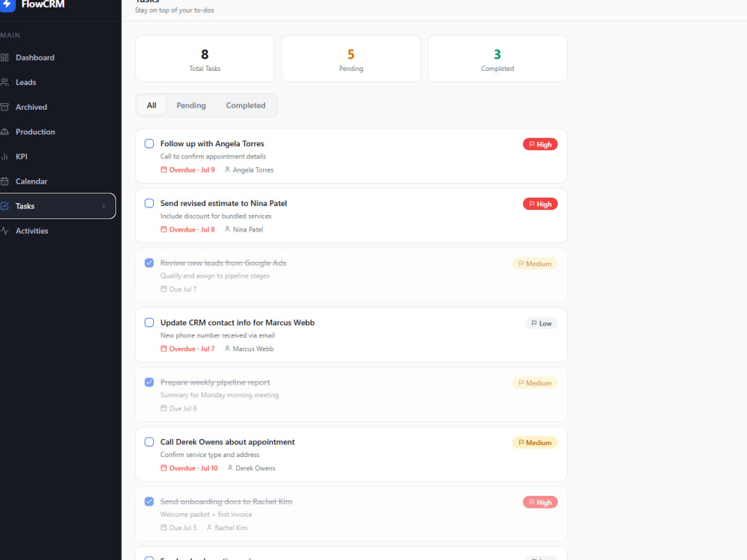Click the Production icon in sidebar
Viewport: 747px width, 560px height.
[x=4, y=132]
